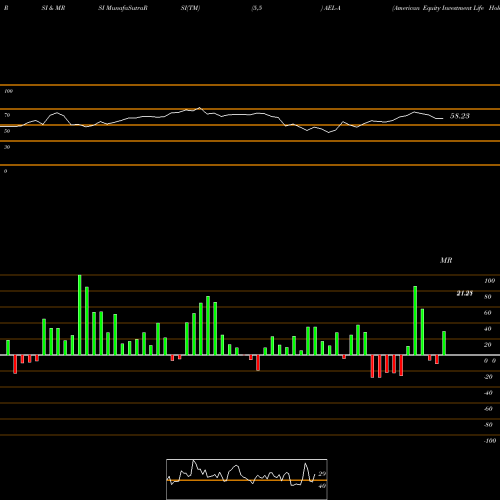Click 'SI MunafaSutraR' header text
Viewport: 500px width, 500px height.
[x=123, y=8]
